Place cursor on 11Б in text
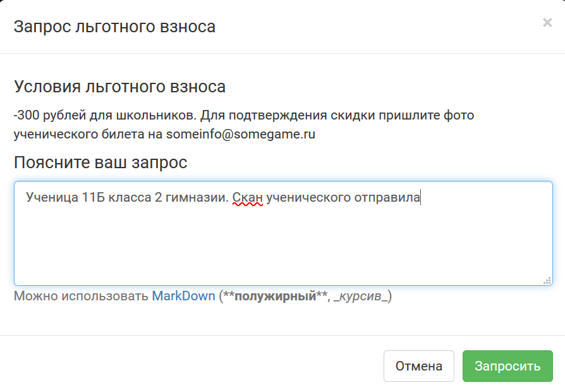The width and height of the screenshot is (565, 392). [x=94, y=197]
